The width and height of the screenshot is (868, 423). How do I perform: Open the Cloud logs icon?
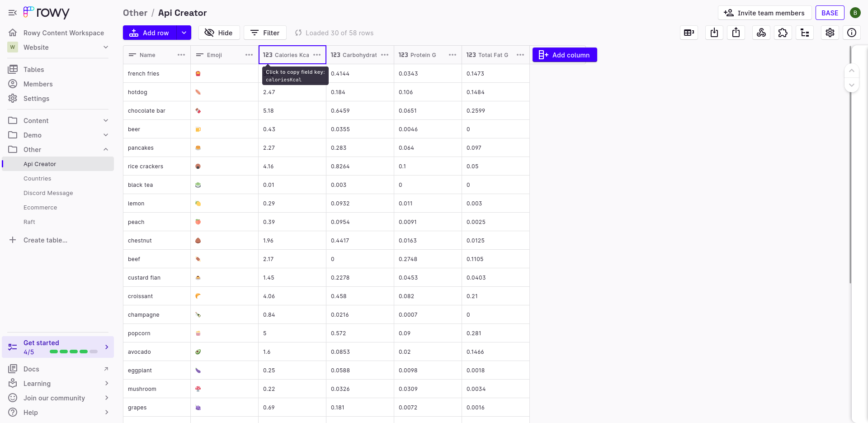[x=805, y=33]
